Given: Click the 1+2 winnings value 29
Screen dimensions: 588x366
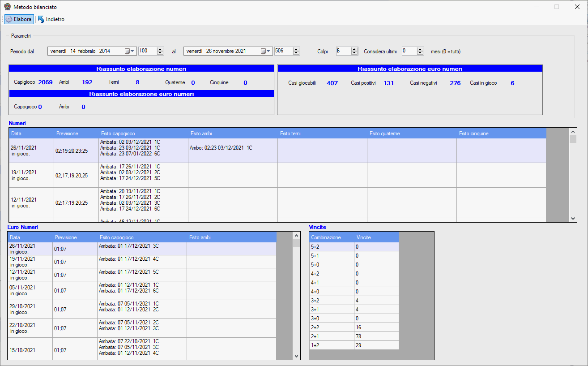Looking at the screenshot, I should [376, 345].
